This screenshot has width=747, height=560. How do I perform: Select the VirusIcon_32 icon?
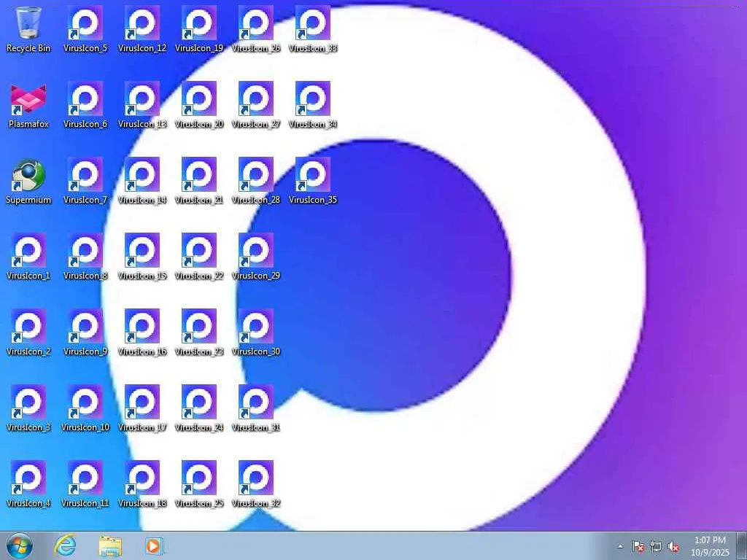click(256, 484)
